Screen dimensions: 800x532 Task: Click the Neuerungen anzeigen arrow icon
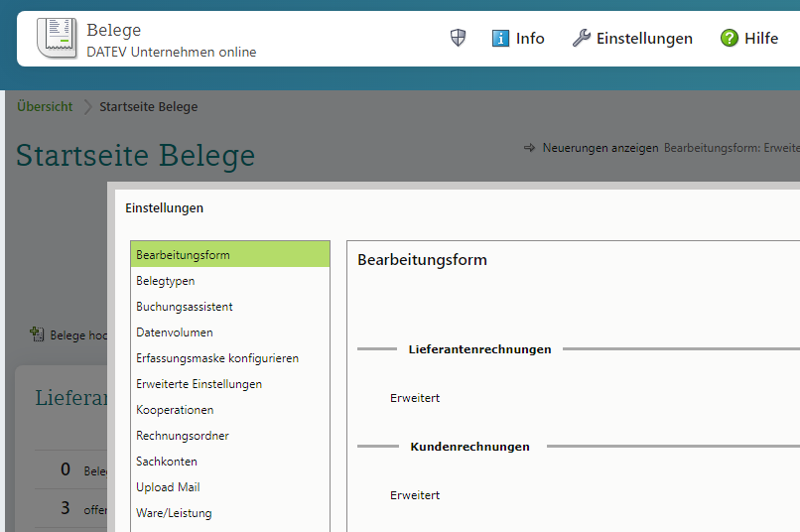[530, 148]
